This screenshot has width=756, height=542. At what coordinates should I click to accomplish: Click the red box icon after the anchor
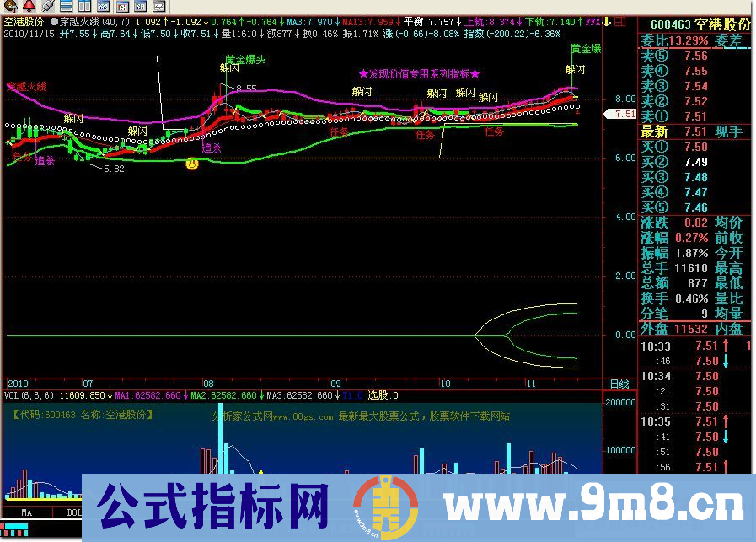[x=619, y=22]
